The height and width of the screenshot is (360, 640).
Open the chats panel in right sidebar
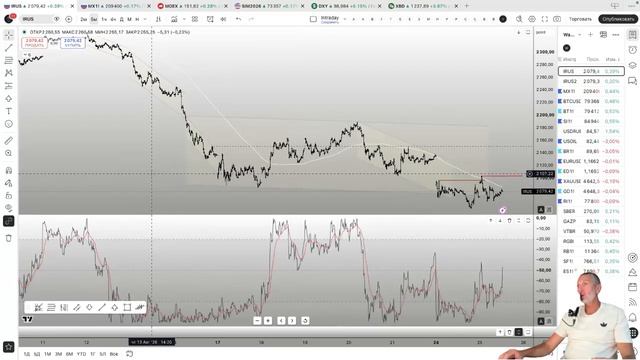632,81
